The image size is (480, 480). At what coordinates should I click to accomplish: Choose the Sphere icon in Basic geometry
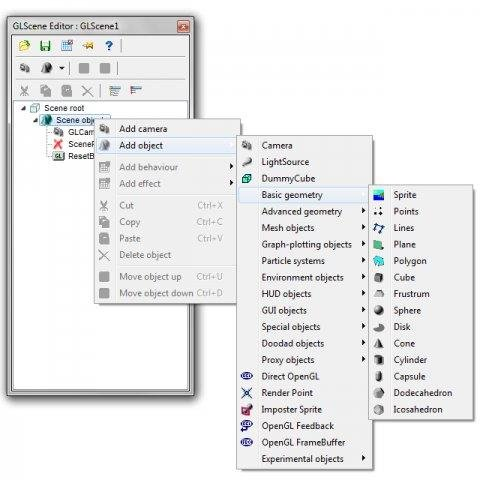click(379, 310)
